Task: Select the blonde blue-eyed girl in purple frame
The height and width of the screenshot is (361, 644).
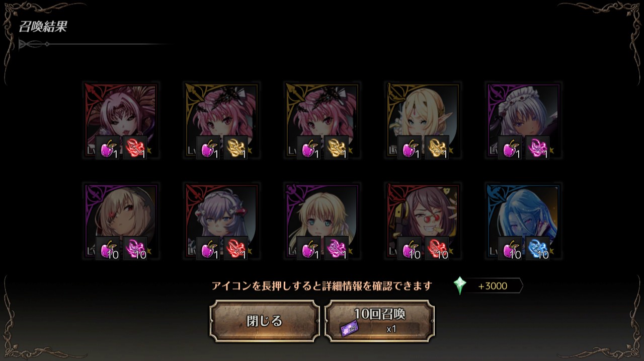Action: [323, 222]
